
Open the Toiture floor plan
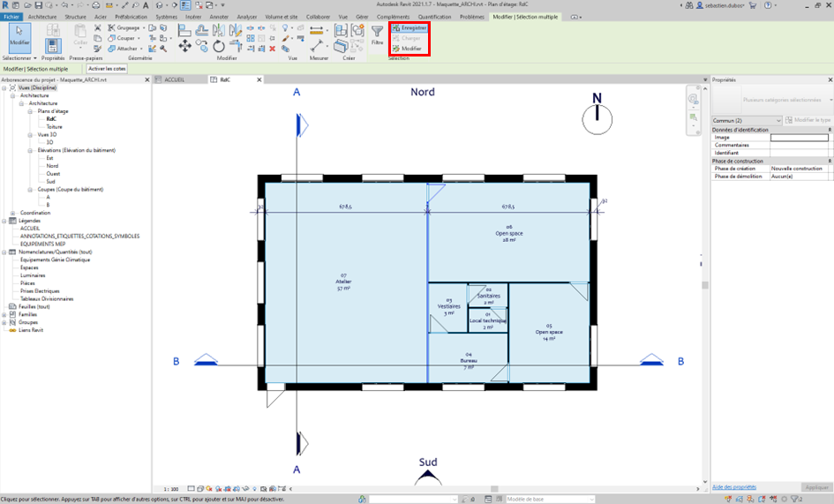point(54,126)
